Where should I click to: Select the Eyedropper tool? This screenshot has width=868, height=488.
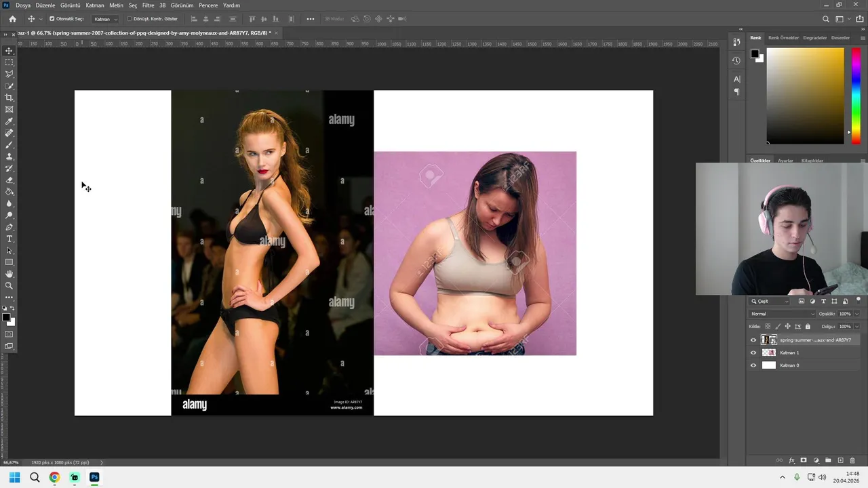point(9,121)
